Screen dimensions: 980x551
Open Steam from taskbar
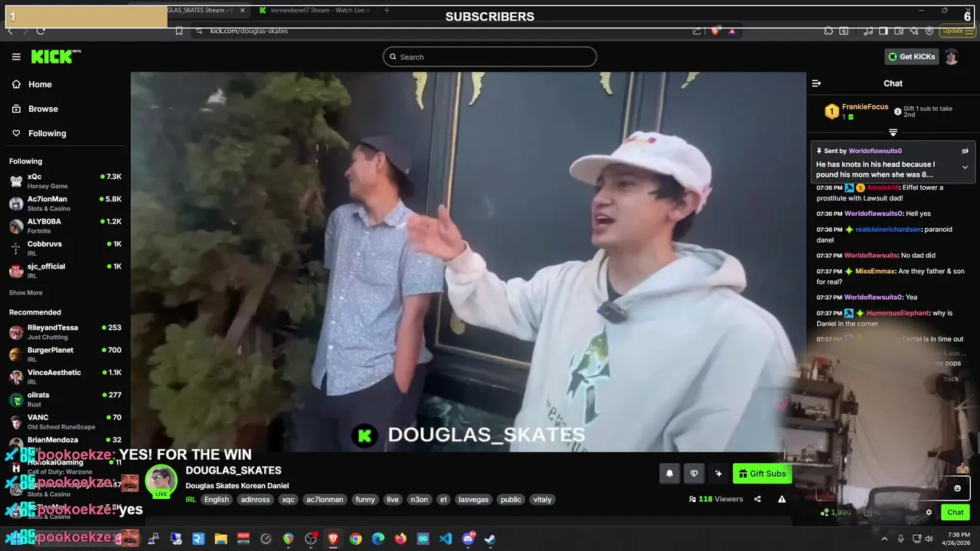click(x=490, y=539)
